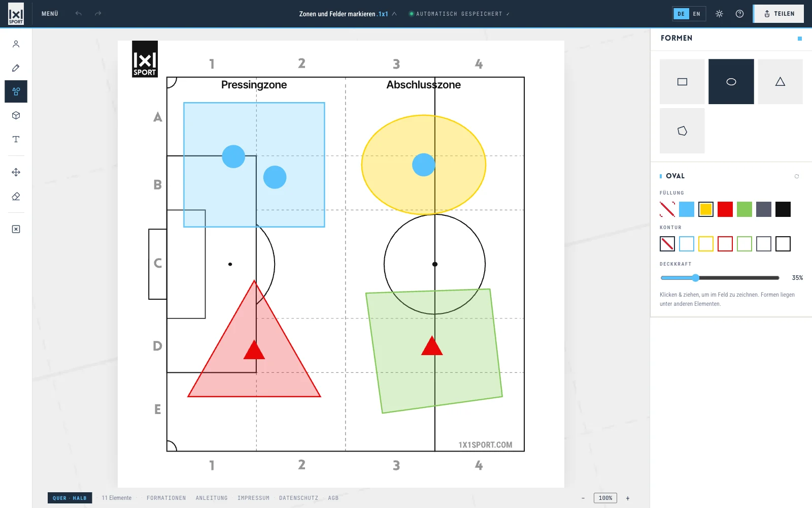The height and width of the screenshot is (508, 812).
Task: Open the Impressum link
Action: 253,498
